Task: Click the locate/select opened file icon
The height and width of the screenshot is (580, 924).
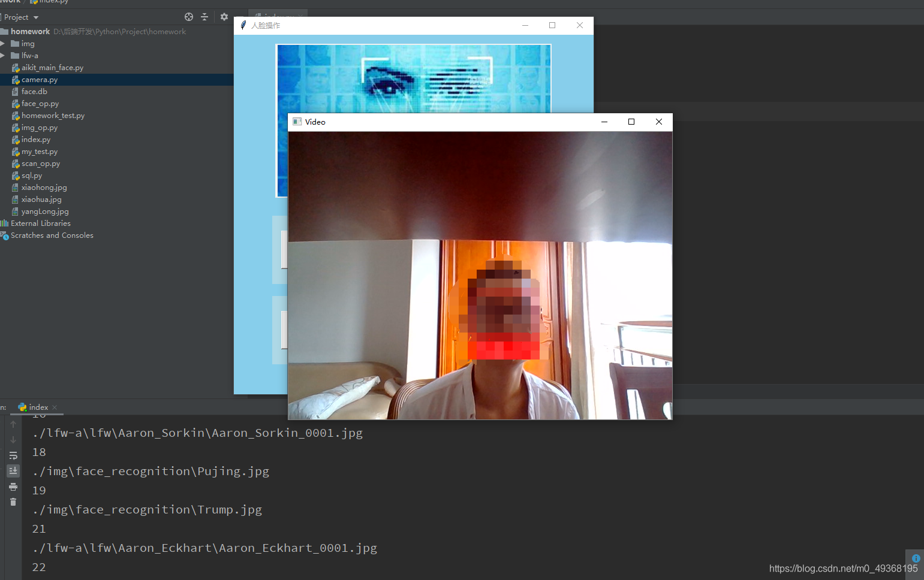Action: (x=189, y=17)
